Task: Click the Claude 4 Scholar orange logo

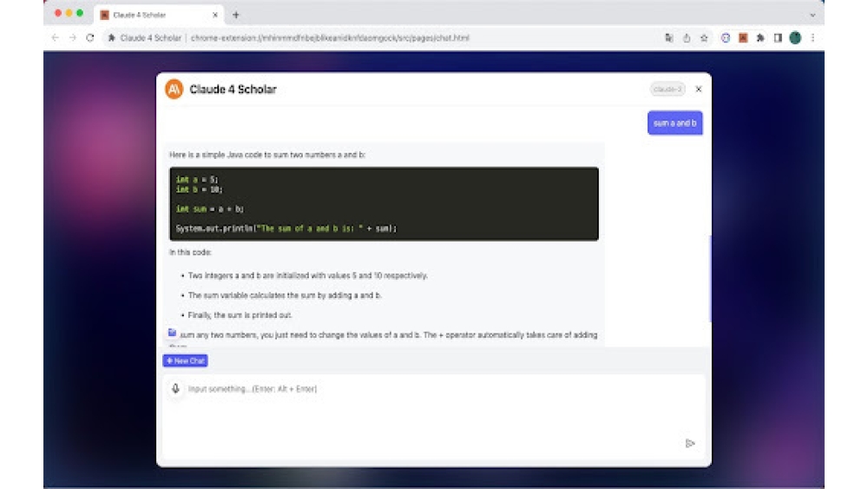Action: point(174,89)
